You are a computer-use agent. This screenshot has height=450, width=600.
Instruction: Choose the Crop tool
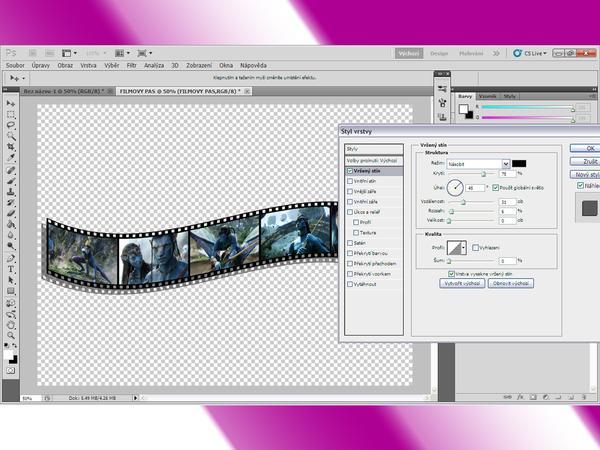[x=11, y=147]
